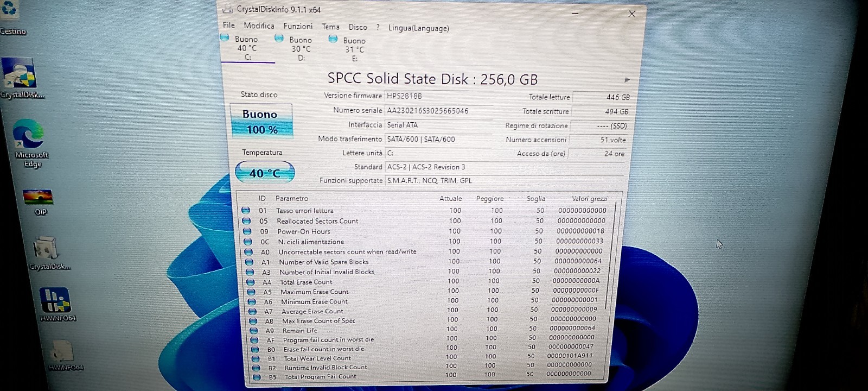Switch to the D: drive tab
This screenshot has height=391, width=868.
[x=301, y=49]
